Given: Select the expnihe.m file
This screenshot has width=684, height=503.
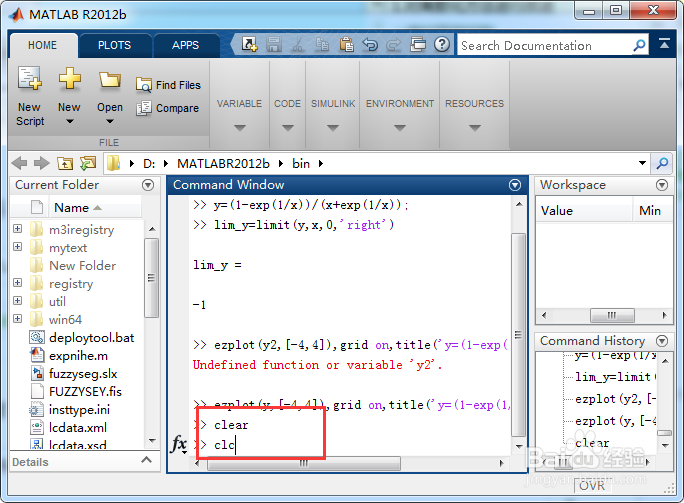Looking at the screenshot, I should 79,356.
